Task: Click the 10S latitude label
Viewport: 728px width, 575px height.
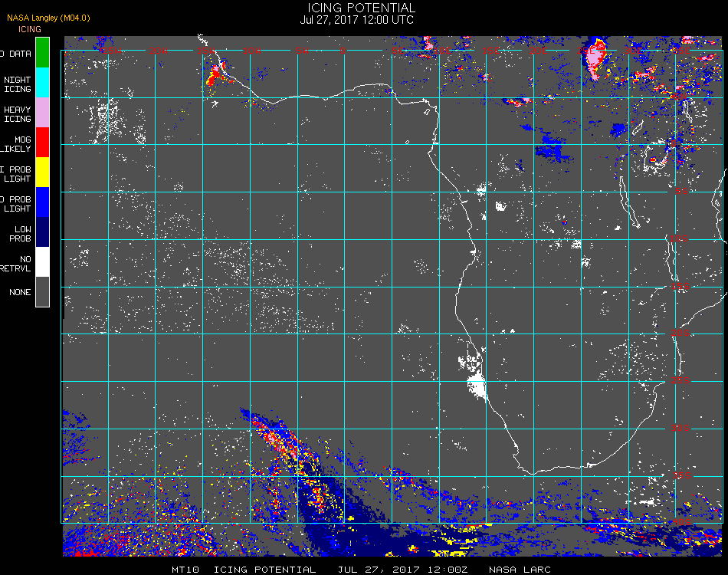Action: [679, 238]
